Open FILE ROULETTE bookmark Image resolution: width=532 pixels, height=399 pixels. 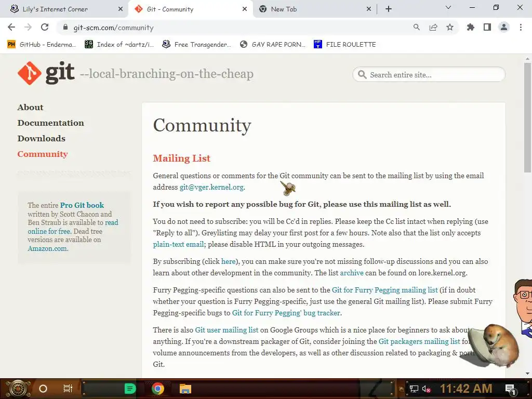click(345, 45)
